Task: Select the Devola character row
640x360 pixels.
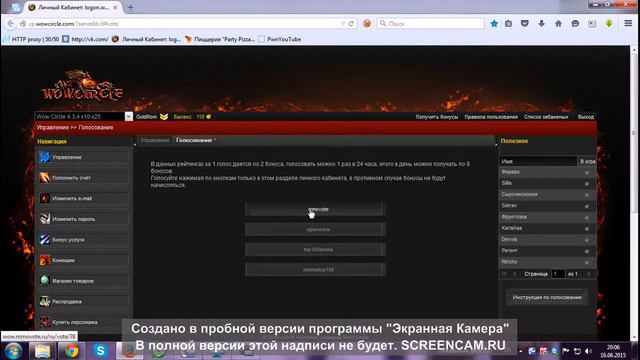Action: (x=547, y=239)
